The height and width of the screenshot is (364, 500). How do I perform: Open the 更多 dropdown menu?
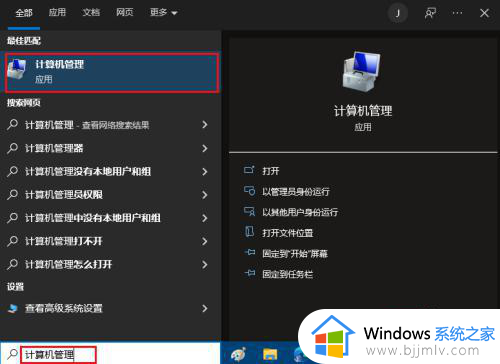163,13
